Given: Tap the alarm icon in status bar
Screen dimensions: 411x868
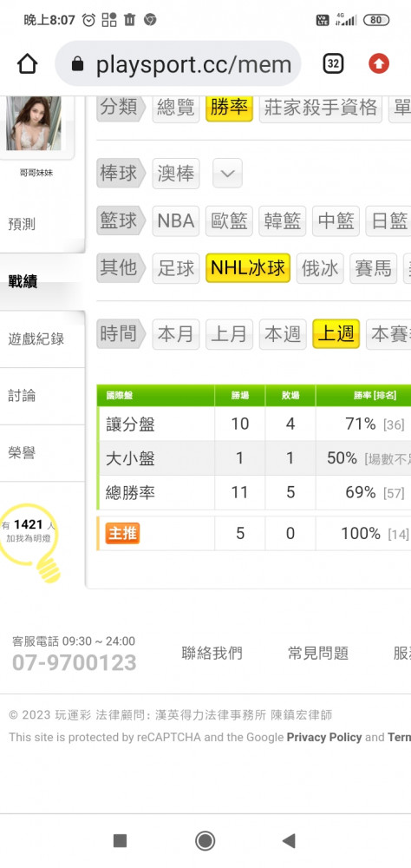Looking at the screenshot, I should pos(88,20).
